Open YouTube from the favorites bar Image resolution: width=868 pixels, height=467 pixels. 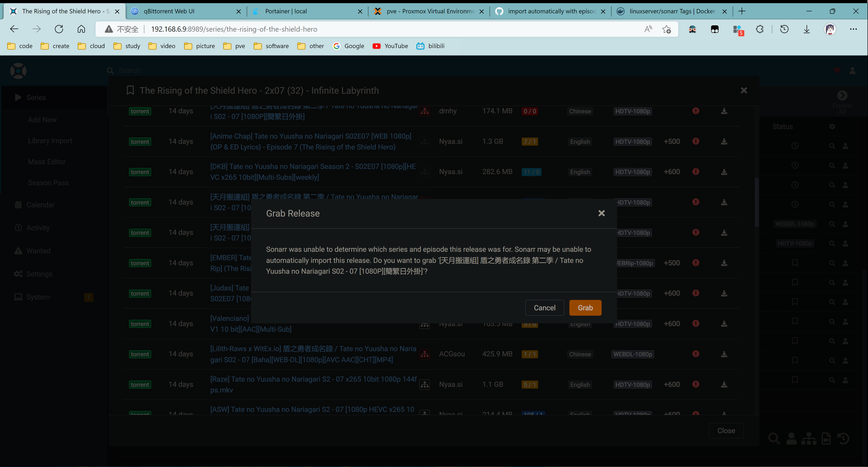coord(390,46)
